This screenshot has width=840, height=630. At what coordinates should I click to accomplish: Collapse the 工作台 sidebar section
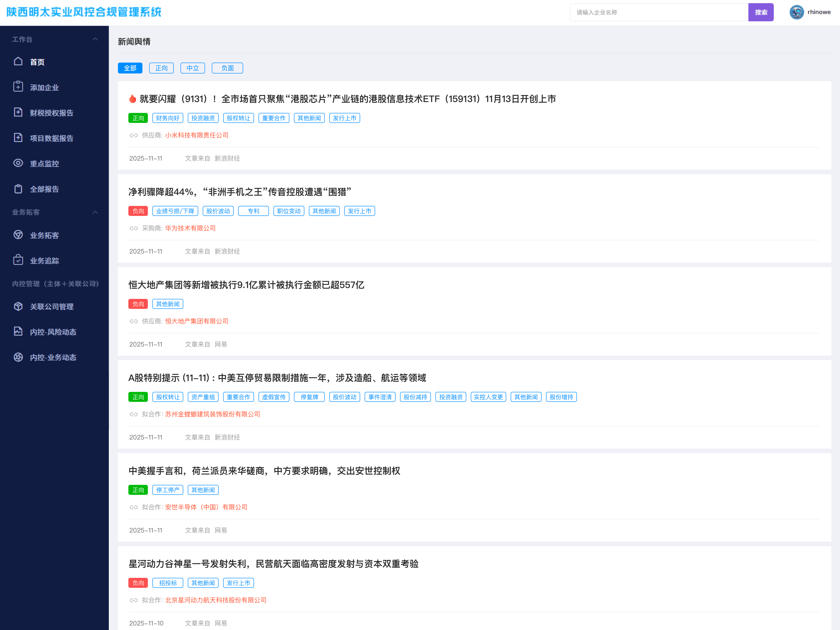tap(95, 39)
